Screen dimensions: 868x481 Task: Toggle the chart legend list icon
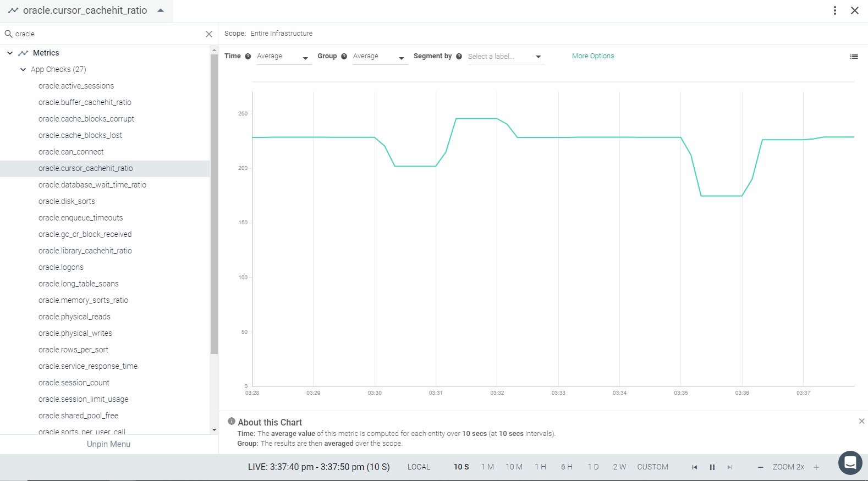coord(854,57)
